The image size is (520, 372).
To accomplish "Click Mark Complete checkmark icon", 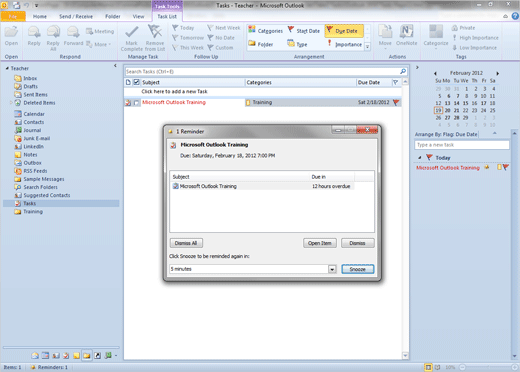I will coord(132,32).
